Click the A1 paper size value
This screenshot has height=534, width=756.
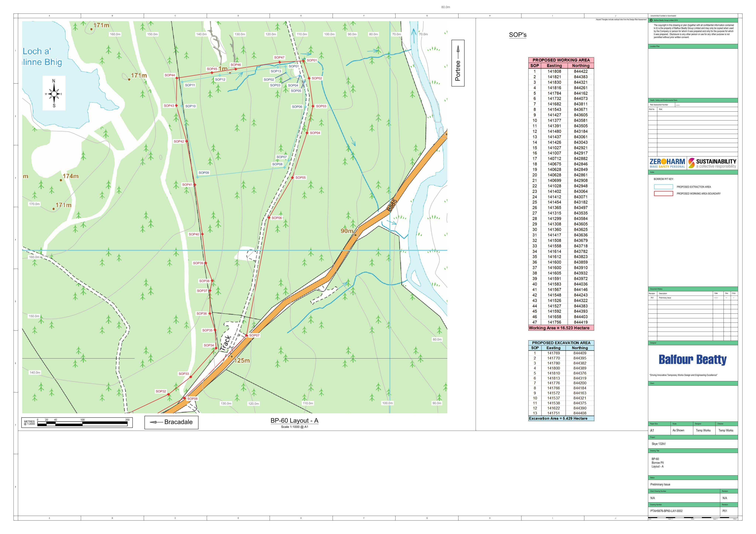tap(652, 430)
